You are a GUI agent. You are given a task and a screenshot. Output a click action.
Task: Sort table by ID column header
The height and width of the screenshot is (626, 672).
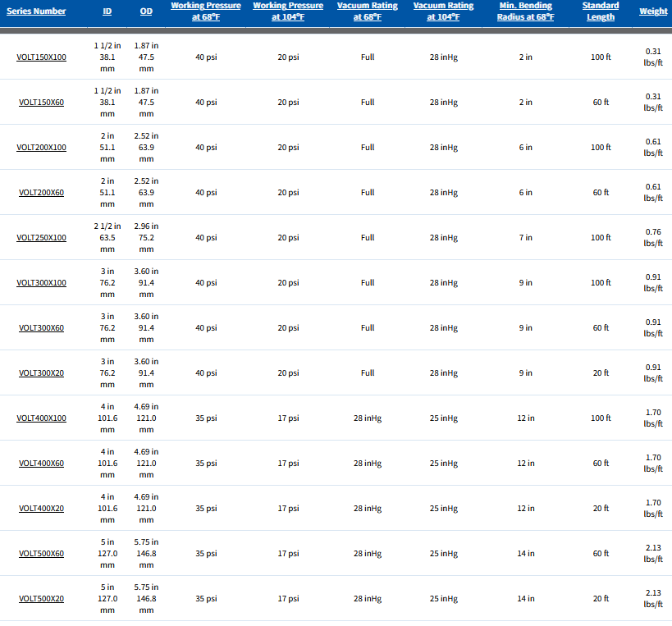[107, 11]
